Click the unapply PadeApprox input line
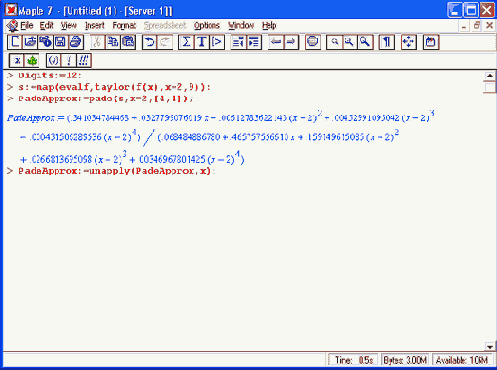The image size is (497, 370). (115, 171)
